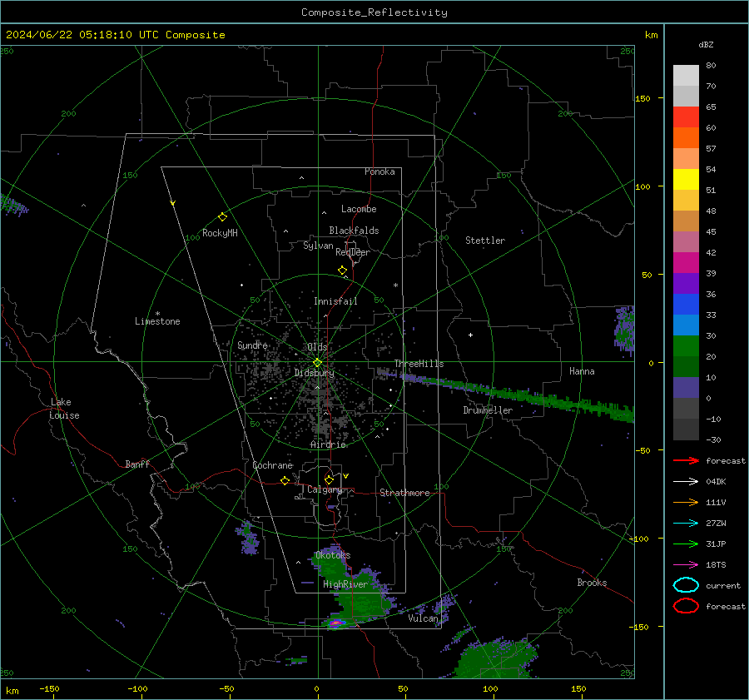
Task: Click the Hanna town label
Action: (x=582, y=371)
